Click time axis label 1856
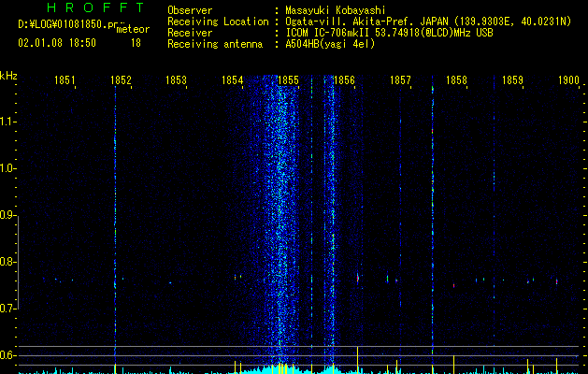 (344, 80)
